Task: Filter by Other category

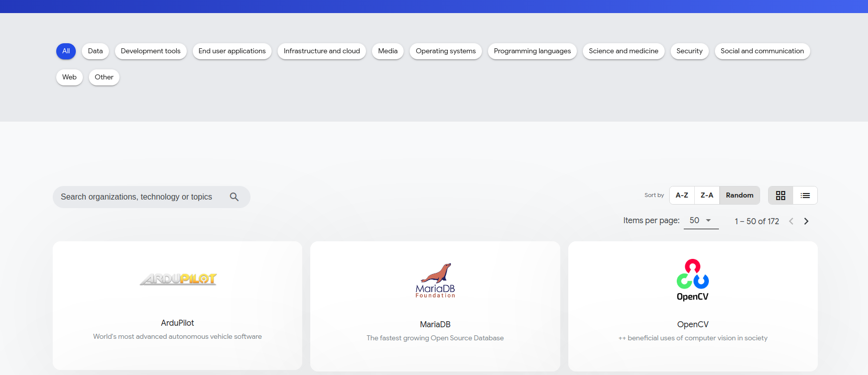Action: tap(104, 77)
